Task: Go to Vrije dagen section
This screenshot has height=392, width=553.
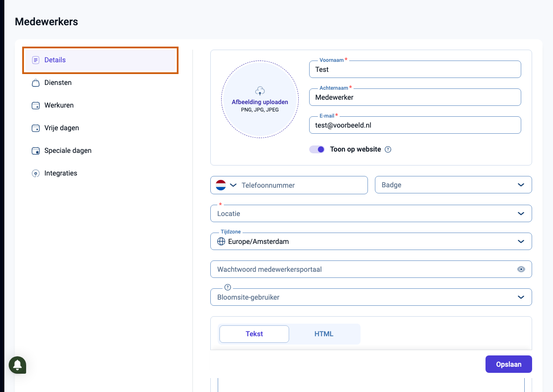Action: (100, 128)
